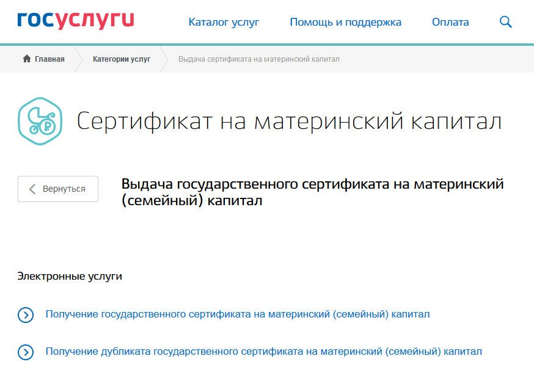Click the teal stroller service icon
Viewport: 534px width, 392px height.
point(42,120)
